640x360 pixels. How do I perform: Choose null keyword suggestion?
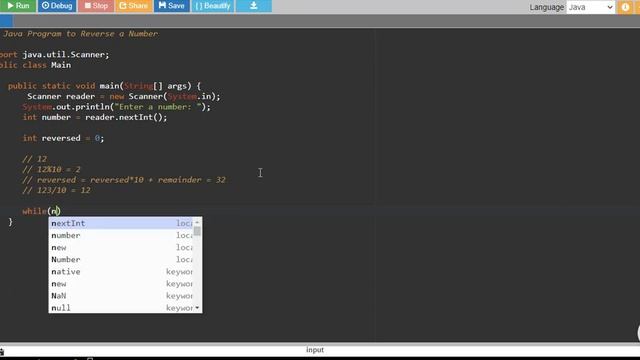click(122, 308)
